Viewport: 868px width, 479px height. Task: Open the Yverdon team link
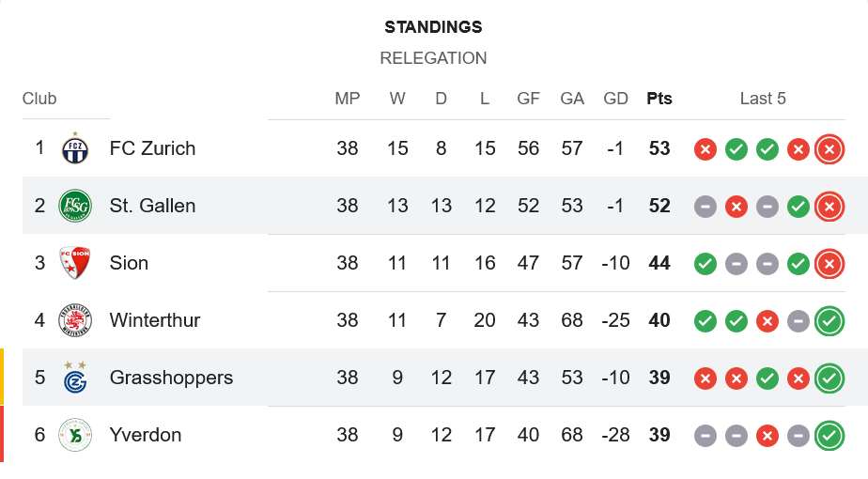[x=146, y=435]
